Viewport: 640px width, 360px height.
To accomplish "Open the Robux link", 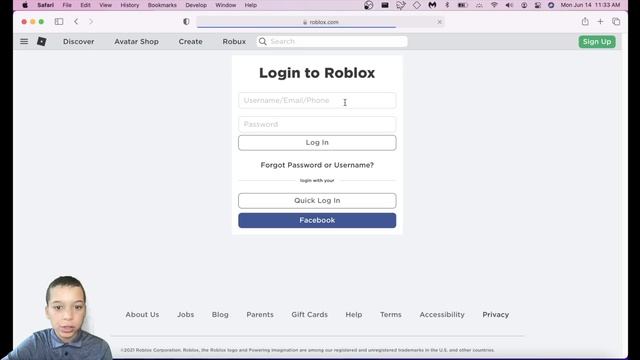I will 234,42.
